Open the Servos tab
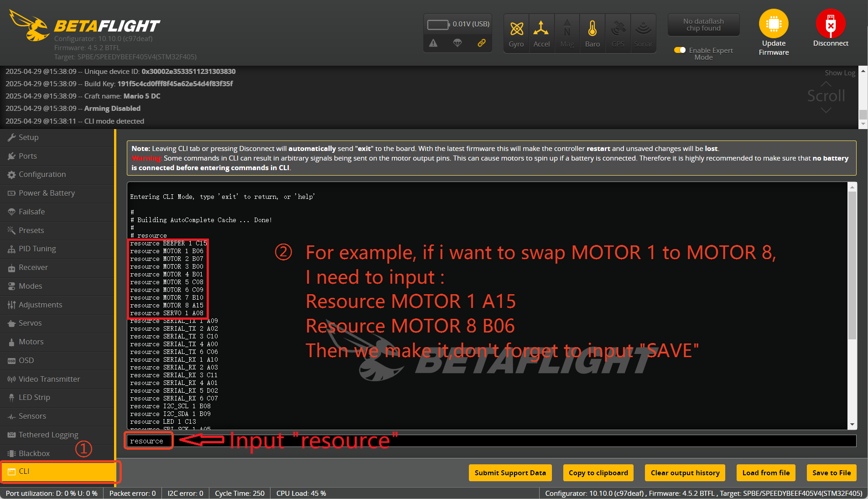This screenshot has height=499, width=868. pos(57,323)
